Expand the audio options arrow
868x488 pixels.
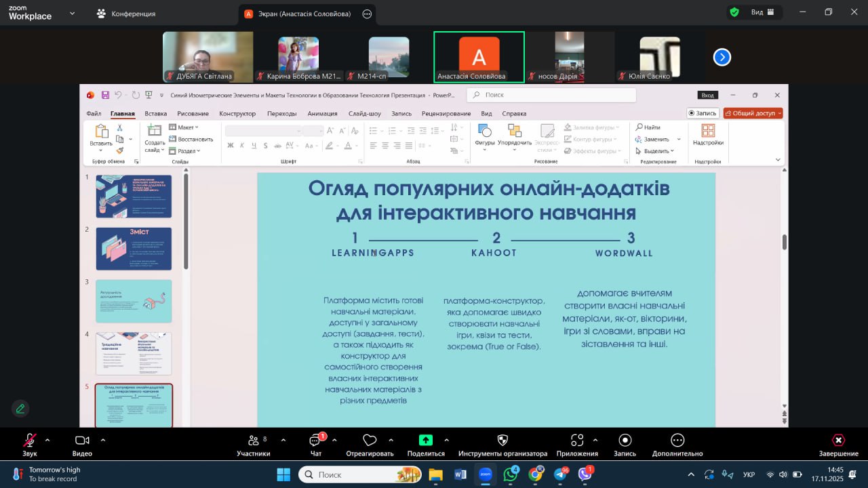(x=47, y=440)
